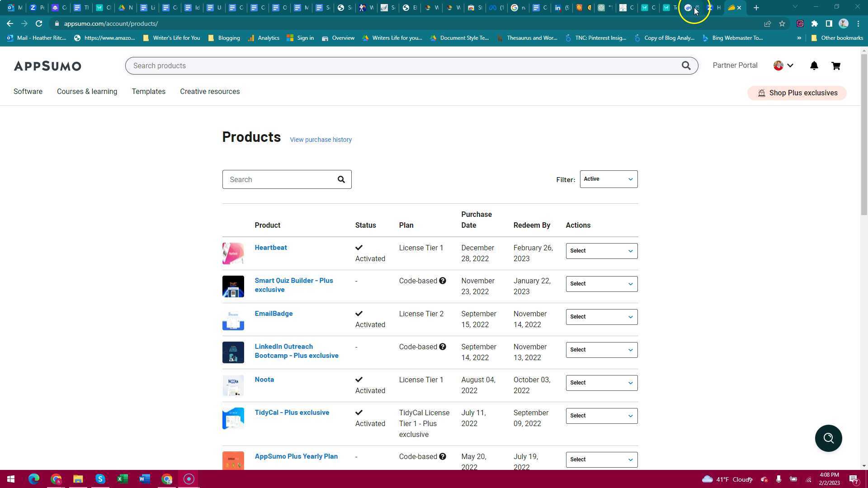Open the Software menu

pos(28,92)
